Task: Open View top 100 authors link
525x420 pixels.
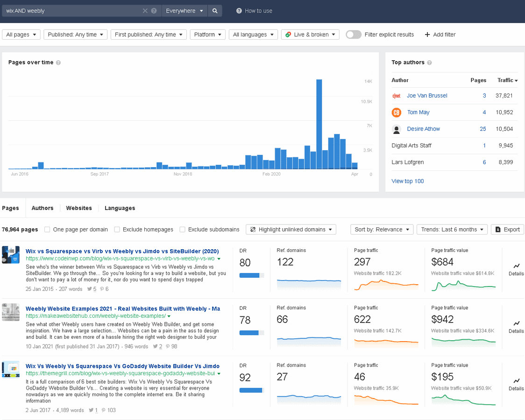Action: click(407, 181)
